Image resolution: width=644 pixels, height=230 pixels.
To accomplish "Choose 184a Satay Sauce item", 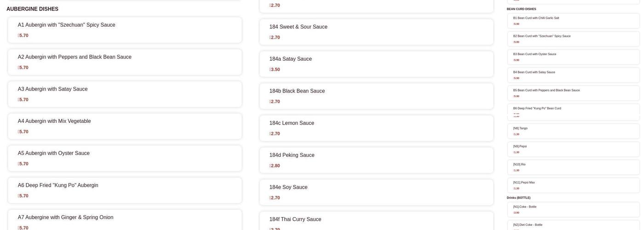I will pos(376,64).
